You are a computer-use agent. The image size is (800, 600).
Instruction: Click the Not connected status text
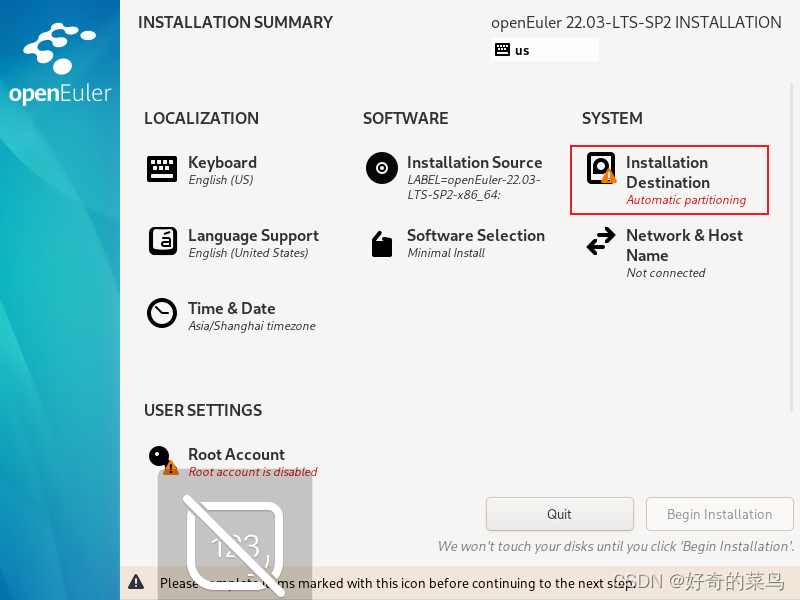coord(666,273)
